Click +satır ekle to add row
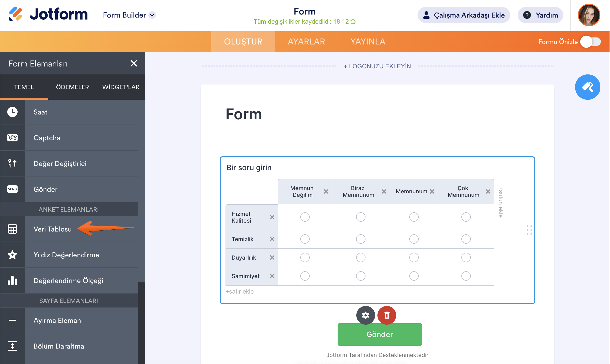Viewport: 610px width, 364px height. click(239, 291)
